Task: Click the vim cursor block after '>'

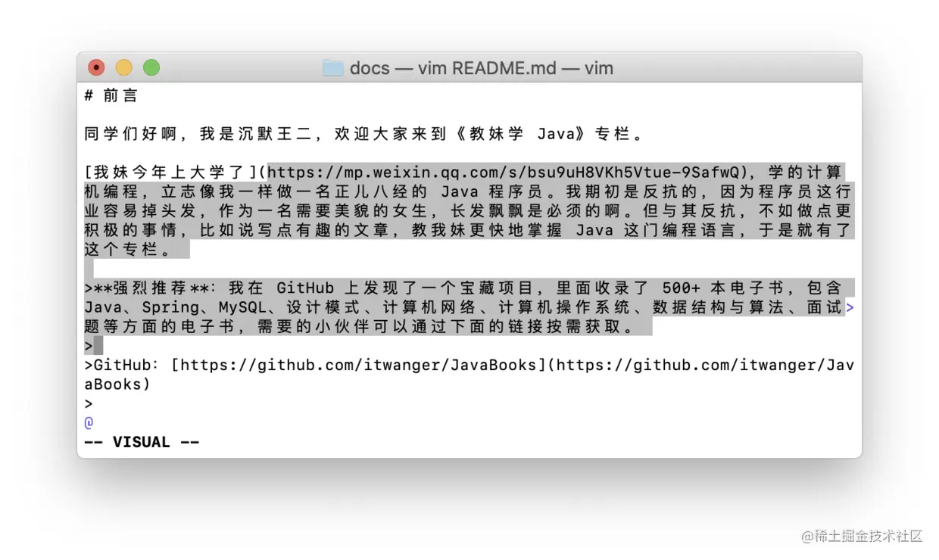Action: pos(98,346)
